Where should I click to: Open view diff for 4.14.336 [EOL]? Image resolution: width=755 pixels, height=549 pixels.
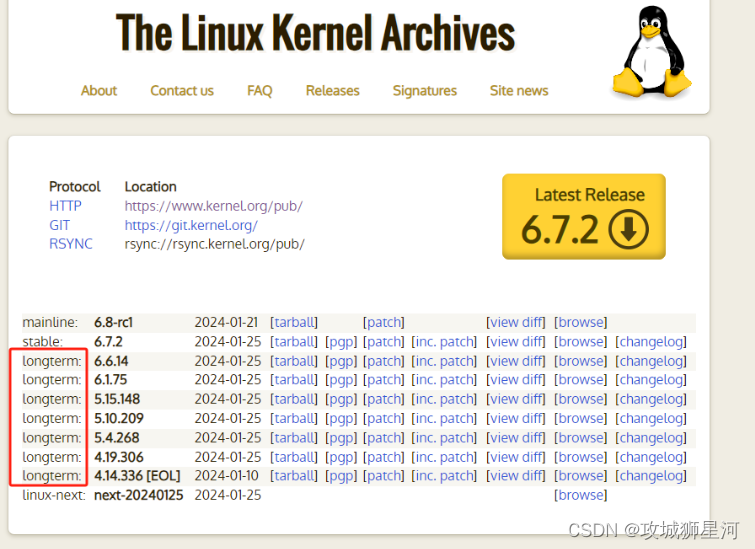516,476
